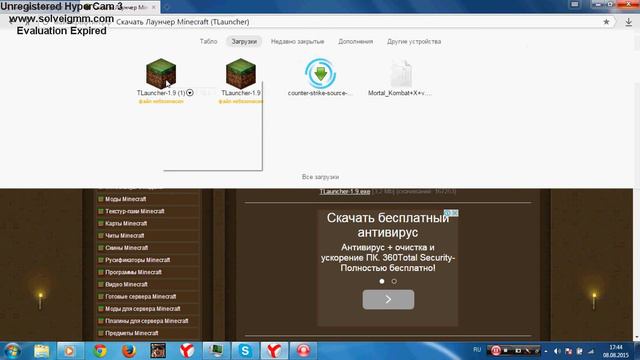
Task: Open Предметы Minecraft category
Action: tap(132, 333)
